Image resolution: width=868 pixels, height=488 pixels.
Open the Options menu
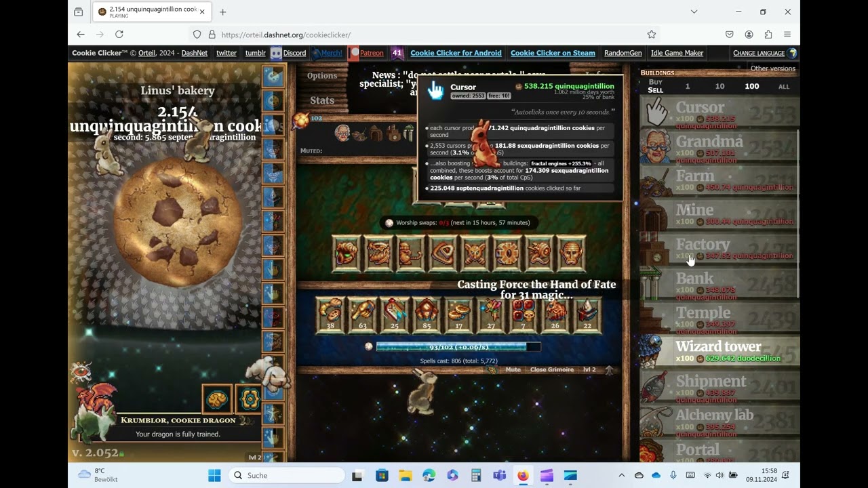click(x=322, y=76)
